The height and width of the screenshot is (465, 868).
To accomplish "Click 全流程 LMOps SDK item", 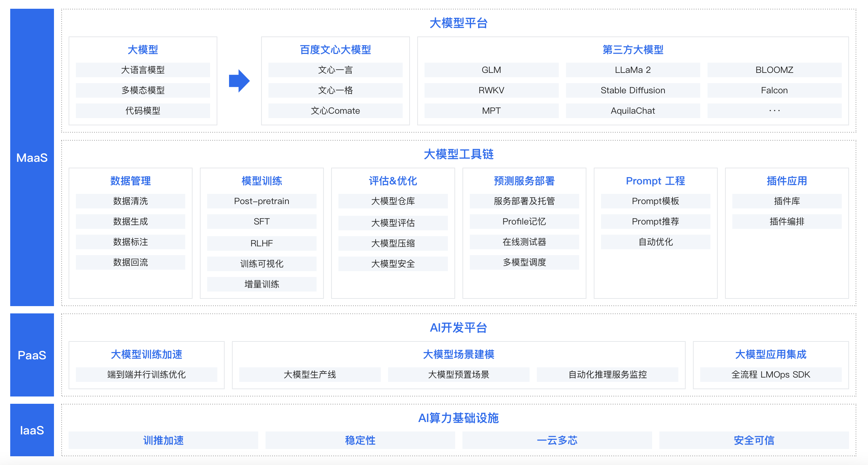I will point(771,375).
